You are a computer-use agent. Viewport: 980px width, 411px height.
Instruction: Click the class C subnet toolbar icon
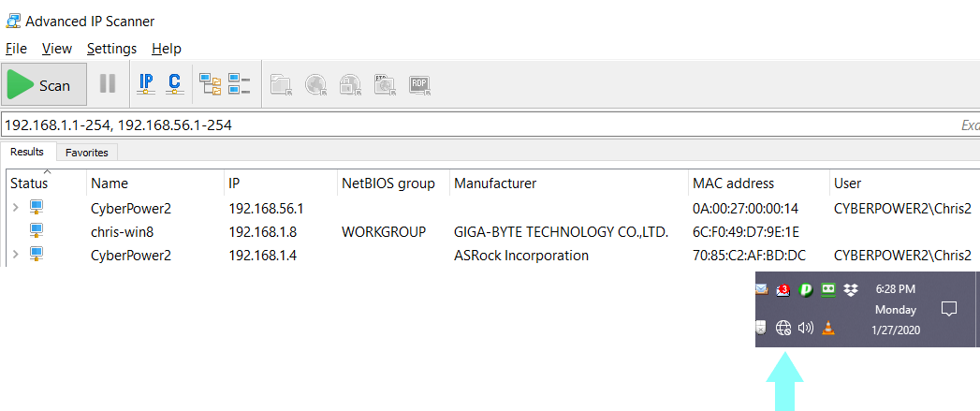pyautogui.click(x=174, y=84)
